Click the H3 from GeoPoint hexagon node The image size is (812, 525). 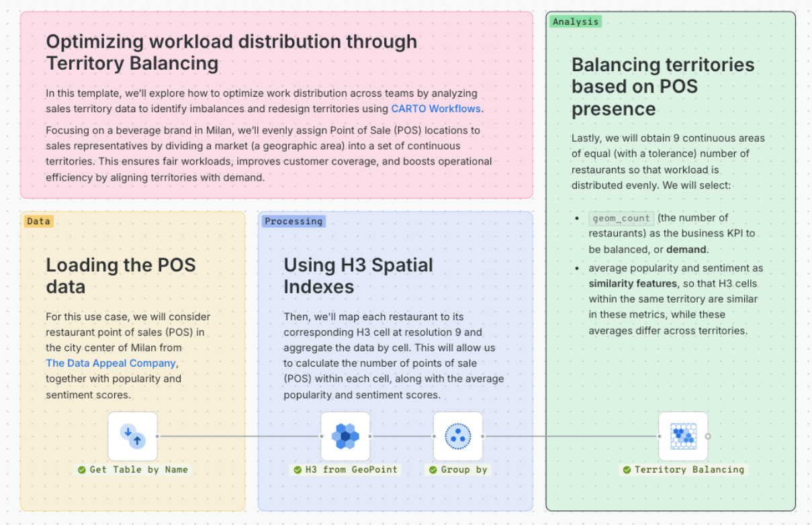[345, 436]
